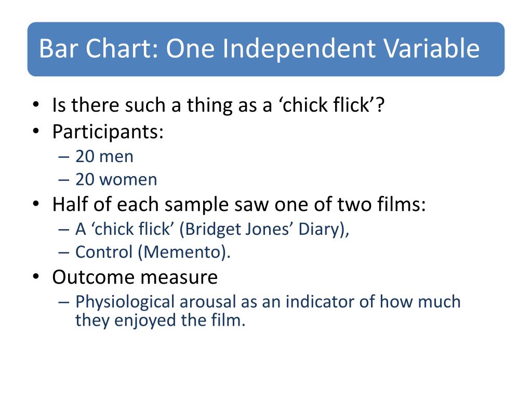The width and height of the screenshot is (532, 399).
Task: Click the 'Participants:' bullet text
Action: click(108, 131)
